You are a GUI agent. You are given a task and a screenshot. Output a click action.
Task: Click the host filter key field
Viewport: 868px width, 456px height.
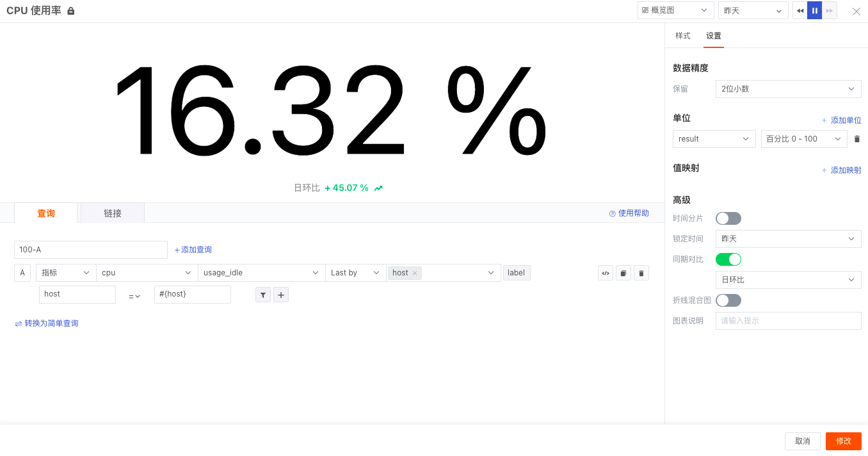[x=77, y=295]
